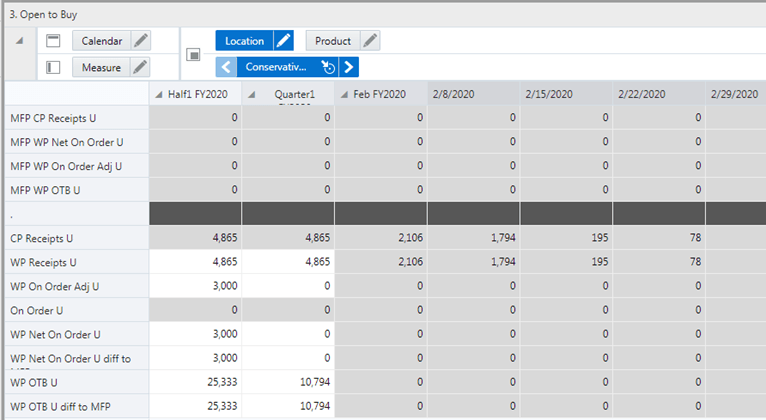Click WP Receipts U 2/15/2020 cell 195
Screen dimensions: 766x420
567,262
